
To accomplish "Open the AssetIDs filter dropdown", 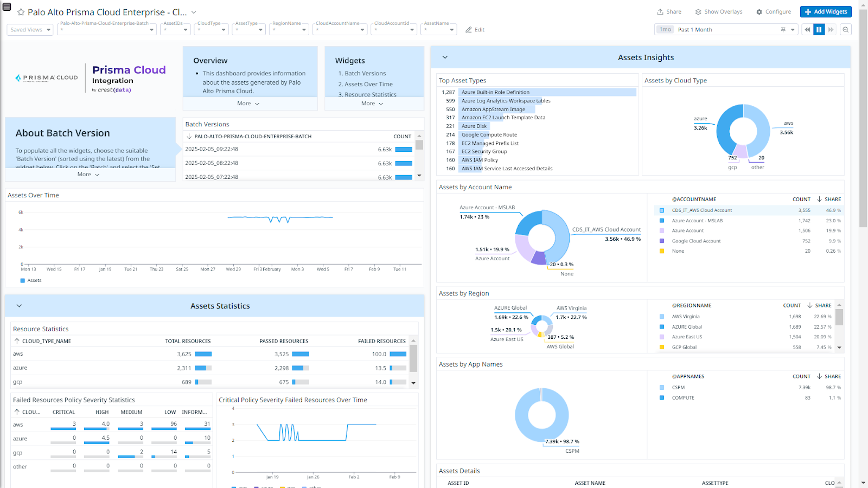I will [175, 30].
